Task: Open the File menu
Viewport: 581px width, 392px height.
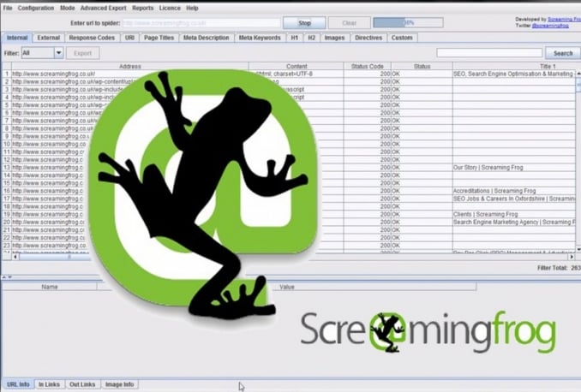Action: coord(8,8)
